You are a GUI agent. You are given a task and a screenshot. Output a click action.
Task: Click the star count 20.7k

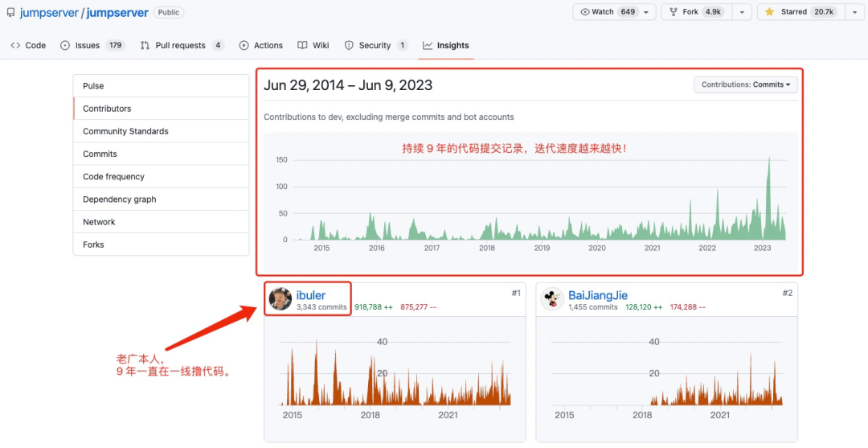[x=824, y=11]
